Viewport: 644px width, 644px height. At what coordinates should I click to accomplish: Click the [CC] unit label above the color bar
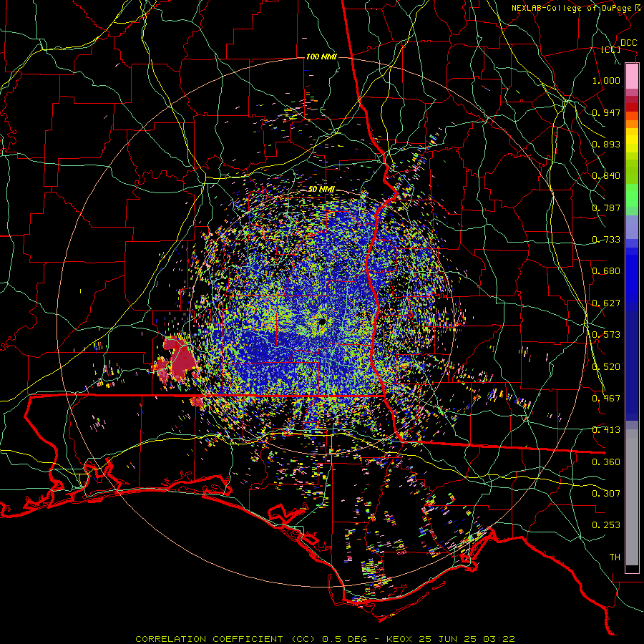click(x=611, y=49)
